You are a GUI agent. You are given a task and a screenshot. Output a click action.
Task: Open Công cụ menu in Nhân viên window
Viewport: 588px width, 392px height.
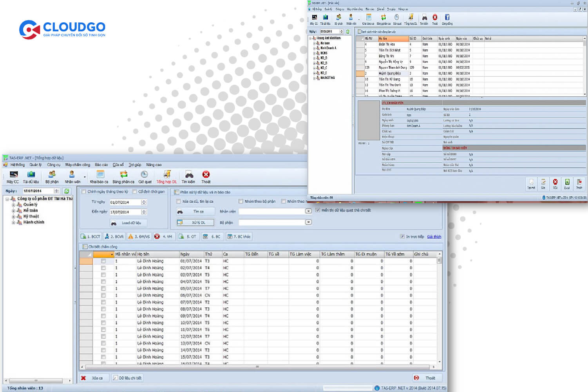[x=340, y=9]
